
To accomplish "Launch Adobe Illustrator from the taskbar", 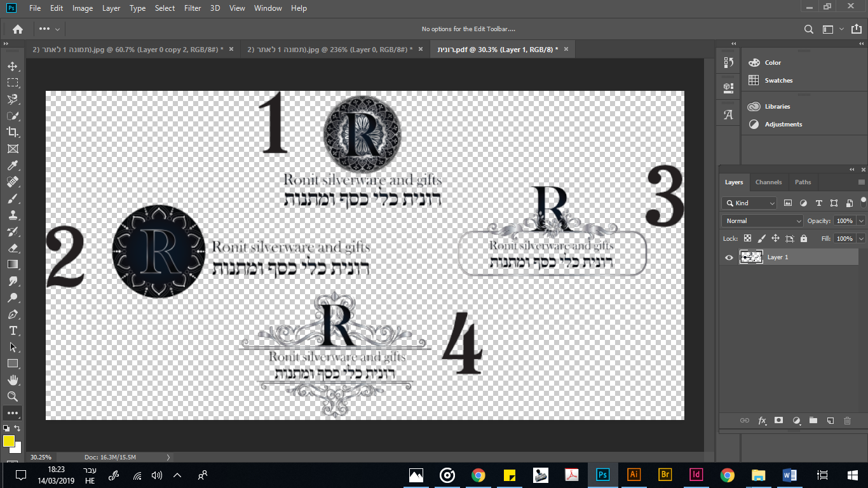I will [634, 475].
